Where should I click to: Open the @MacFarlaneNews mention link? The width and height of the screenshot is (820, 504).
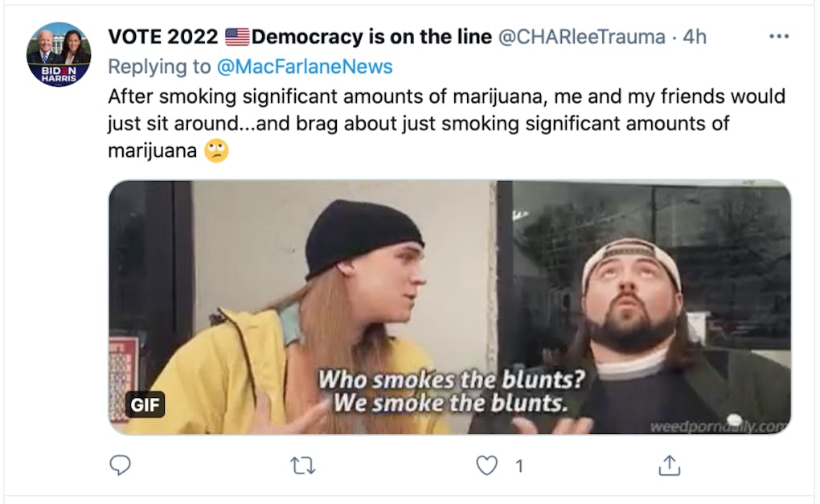point(305,67)
